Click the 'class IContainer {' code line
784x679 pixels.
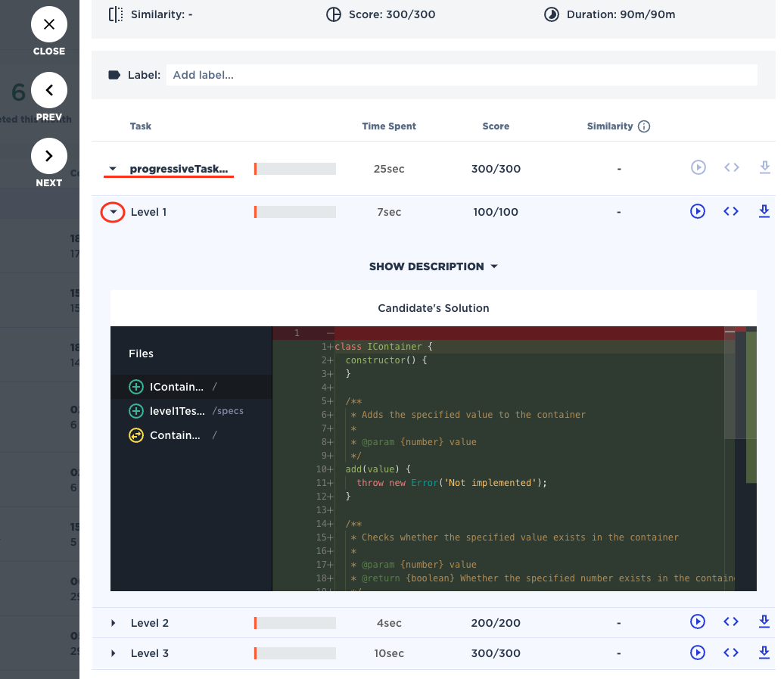click(384, 347)
